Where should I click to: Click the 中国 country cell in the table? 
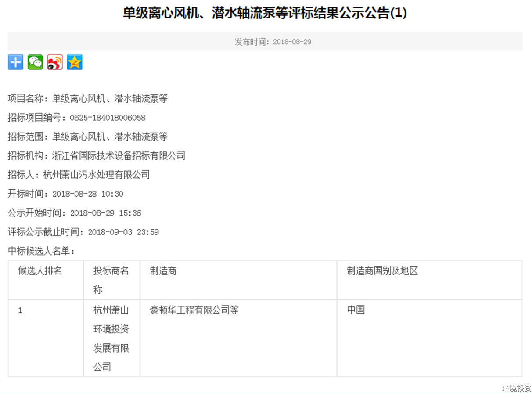pos(356,310)
